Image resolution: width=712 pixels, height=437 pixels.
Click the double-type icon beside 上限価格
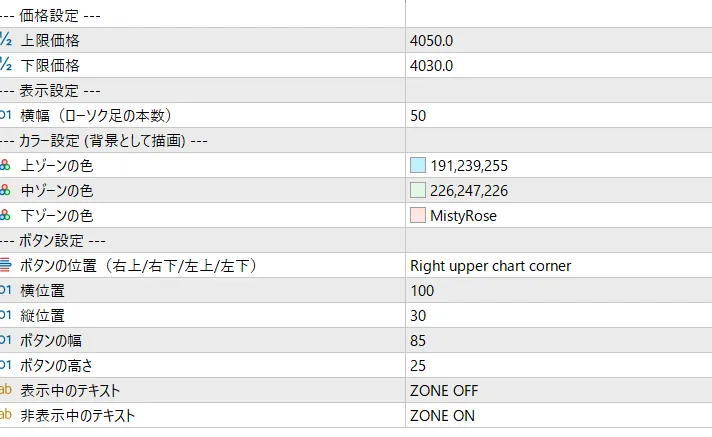click(5, 40)
